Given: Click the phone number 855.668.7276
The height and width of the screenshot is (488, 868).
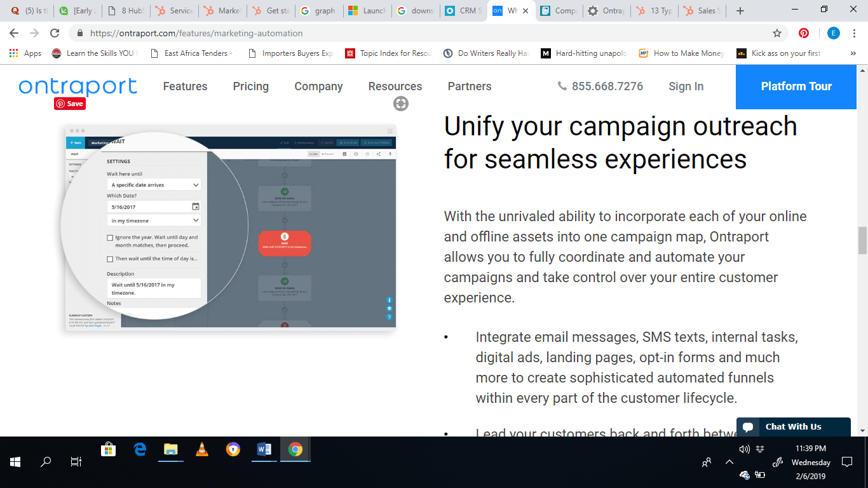Looking at the screenshot, I should coord(600,86).
